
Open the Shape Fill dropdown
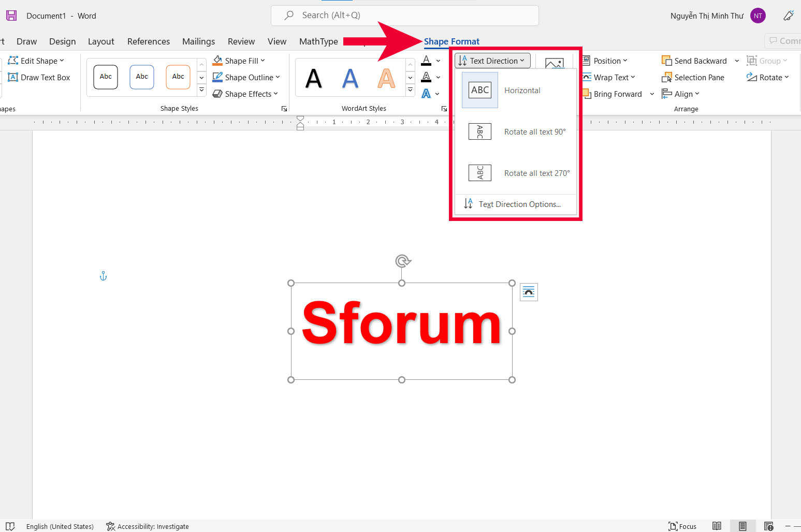point(239,61)
